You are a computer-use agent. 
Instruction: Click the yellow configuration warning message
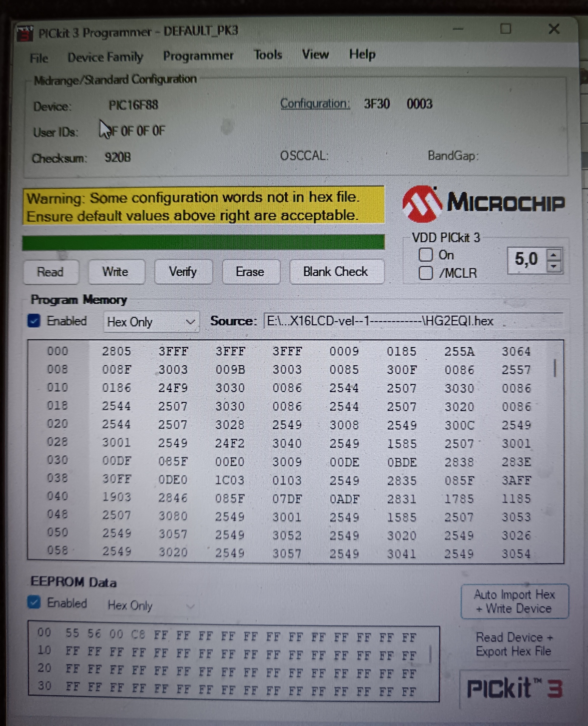click(x=203, y=206)
